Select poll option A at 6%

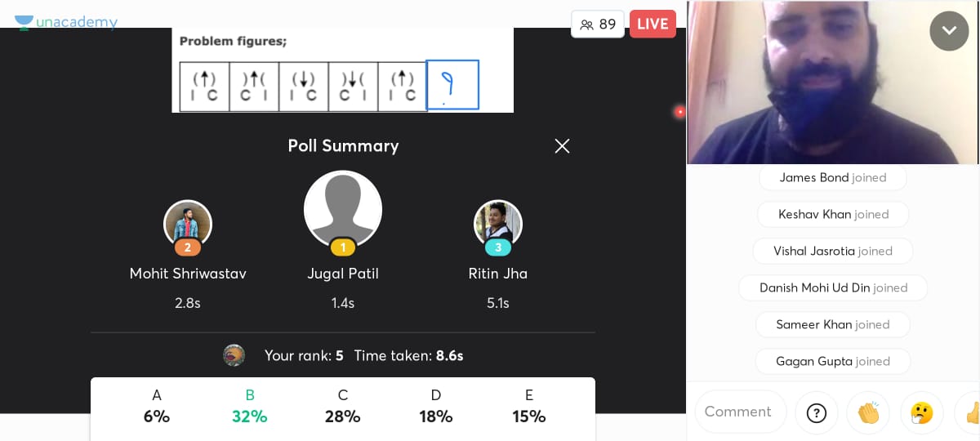157,406
